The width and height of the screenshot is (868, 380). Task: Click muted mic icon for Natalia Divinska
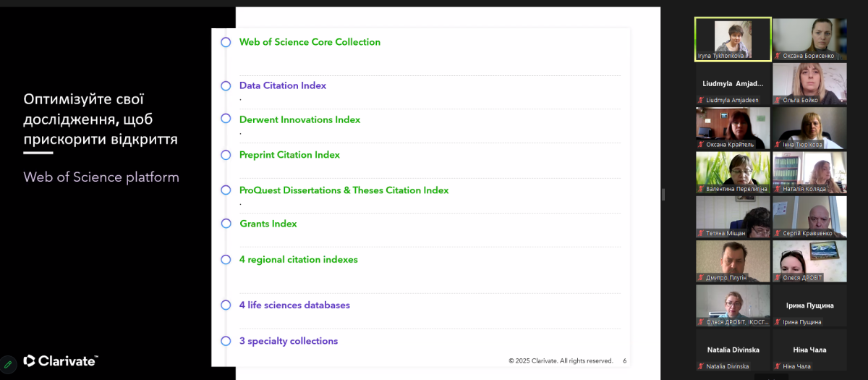tap(701, 366)
